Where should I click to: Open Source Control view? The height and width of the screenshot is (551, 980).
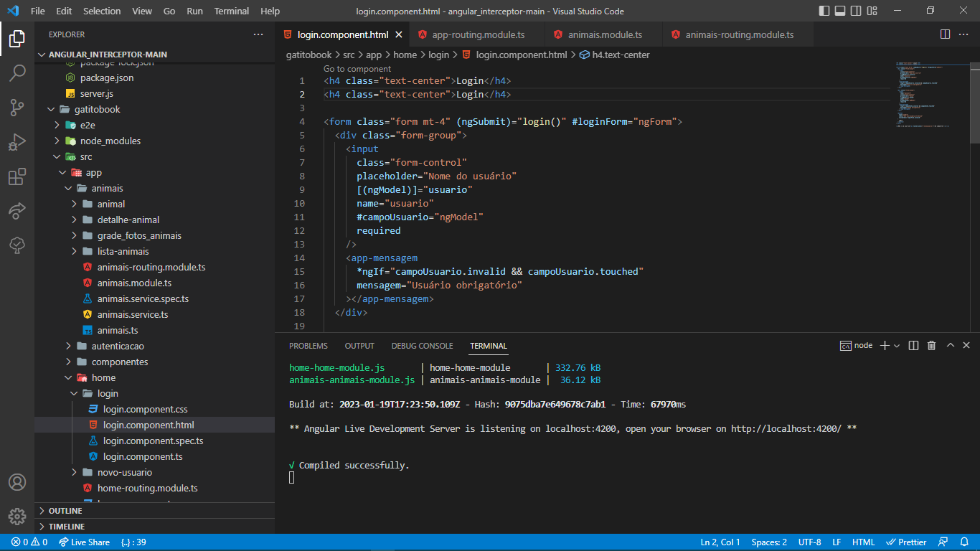click(17, 108)
